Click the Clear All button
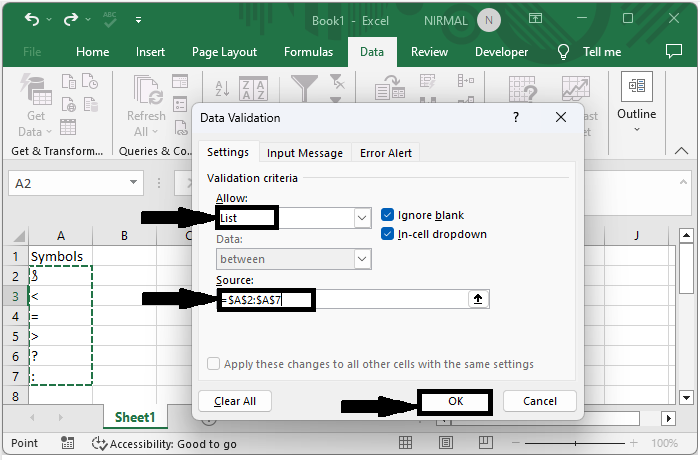The image size is (700, 460). pos(235,401)
